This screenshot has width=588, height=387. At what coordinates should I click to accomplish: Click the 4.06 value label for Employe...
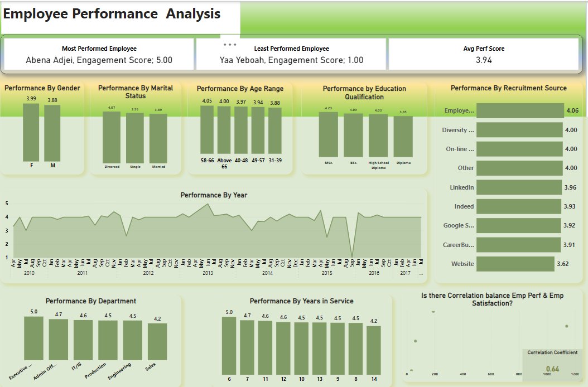[572, 110]
